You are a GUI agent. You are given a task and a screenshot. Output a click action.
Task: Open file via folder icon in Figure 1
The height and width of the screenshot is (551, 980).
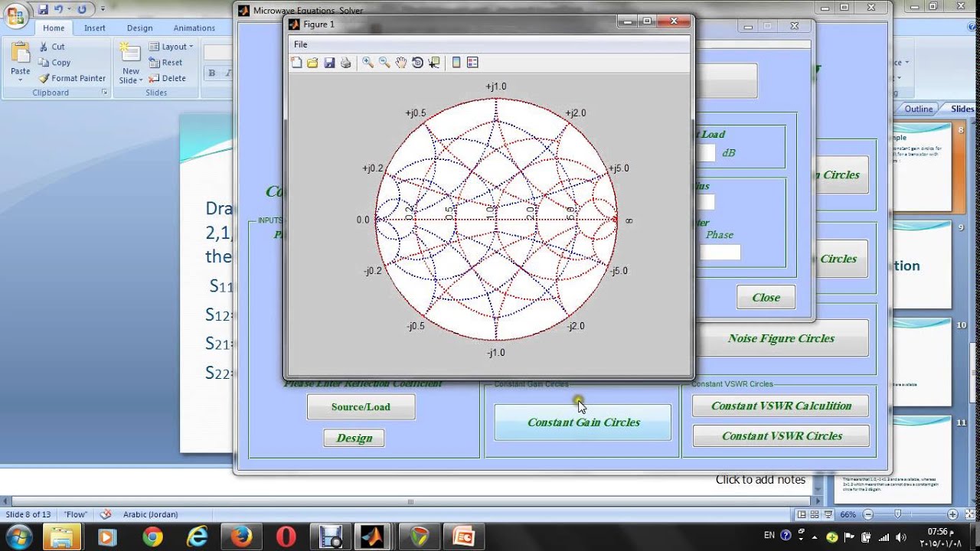[x=312, y=63]
